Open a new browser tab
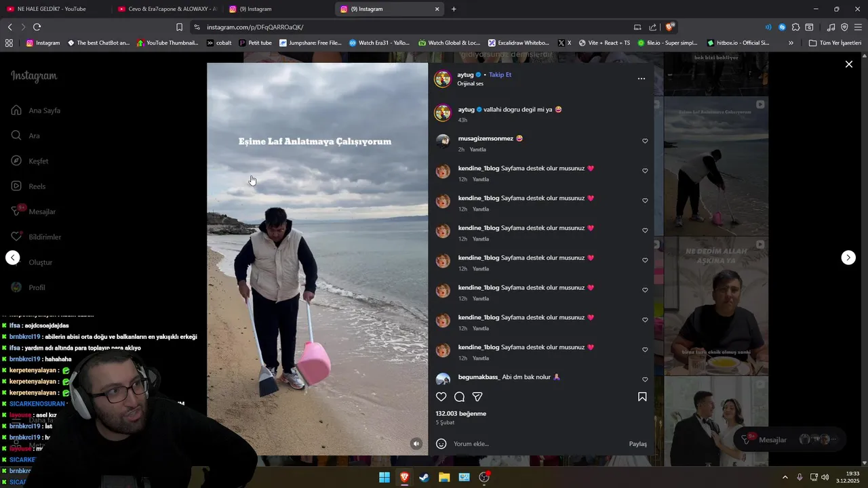 pyautogui.click(x=454, y=9)
